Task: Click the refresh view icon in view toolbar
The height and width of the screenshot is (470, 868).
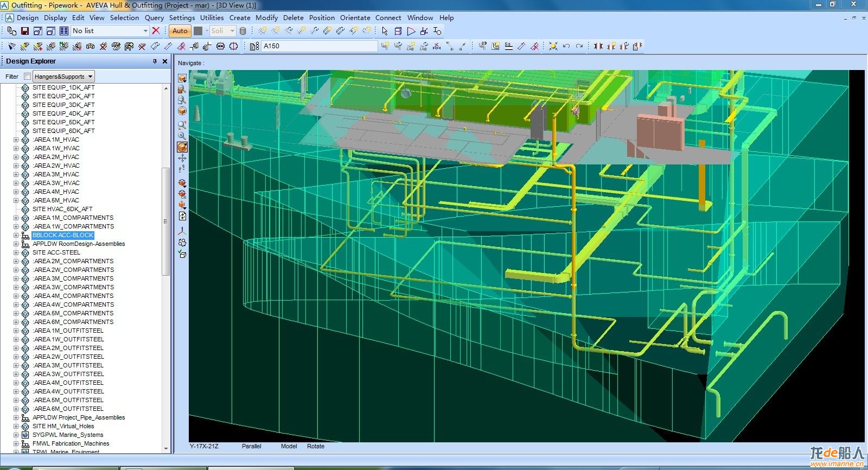Action: click(182, 216)
